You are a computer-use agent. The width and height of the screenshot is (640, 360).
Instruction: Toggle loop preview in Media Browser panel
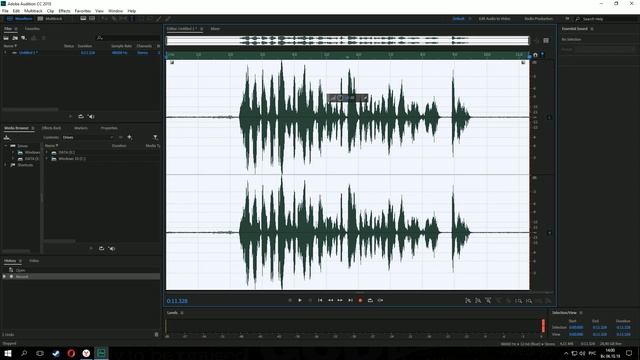(x=101, y=249)
